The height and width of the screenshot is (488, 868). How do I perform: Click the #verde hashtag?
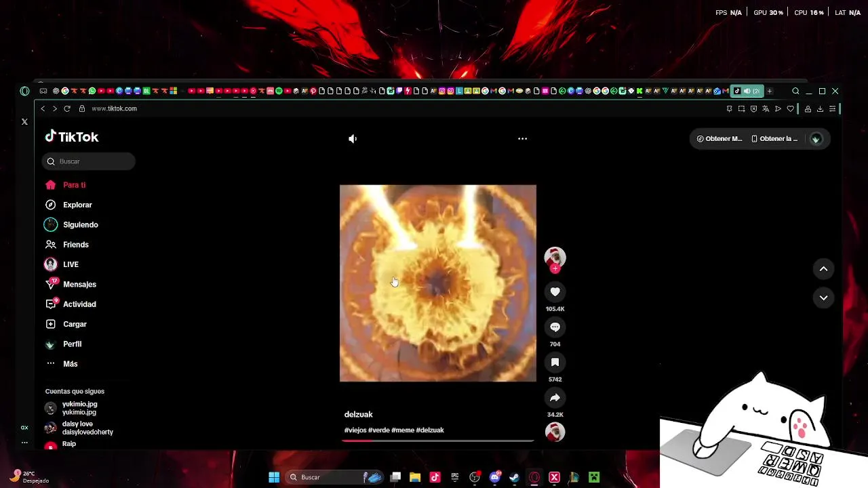379,430
